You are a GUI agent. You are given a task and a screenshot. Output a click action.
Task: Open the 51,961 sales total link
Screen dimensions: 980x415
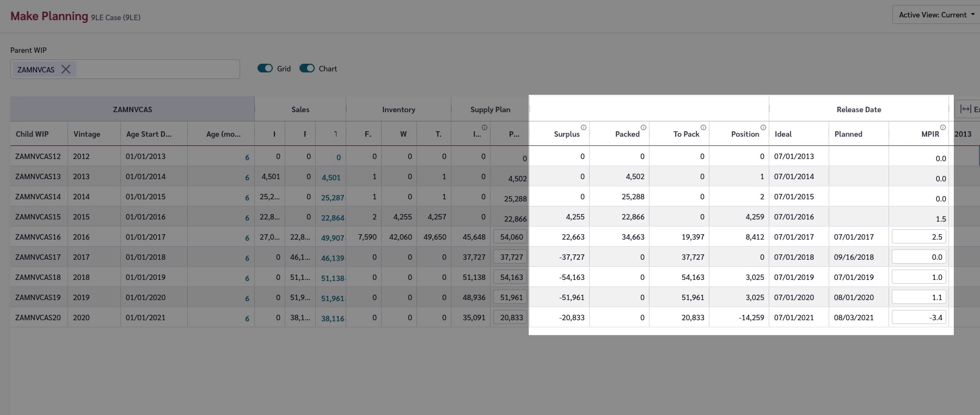(x=332, y=298)
